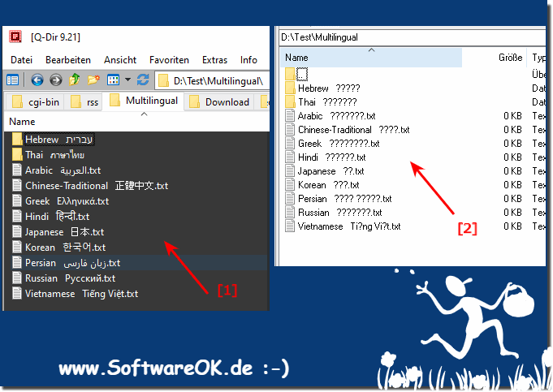This screenshot has height=392, width=553.
Task: Click the folder icon of Thai in Q-Dir
Action: 17,155
